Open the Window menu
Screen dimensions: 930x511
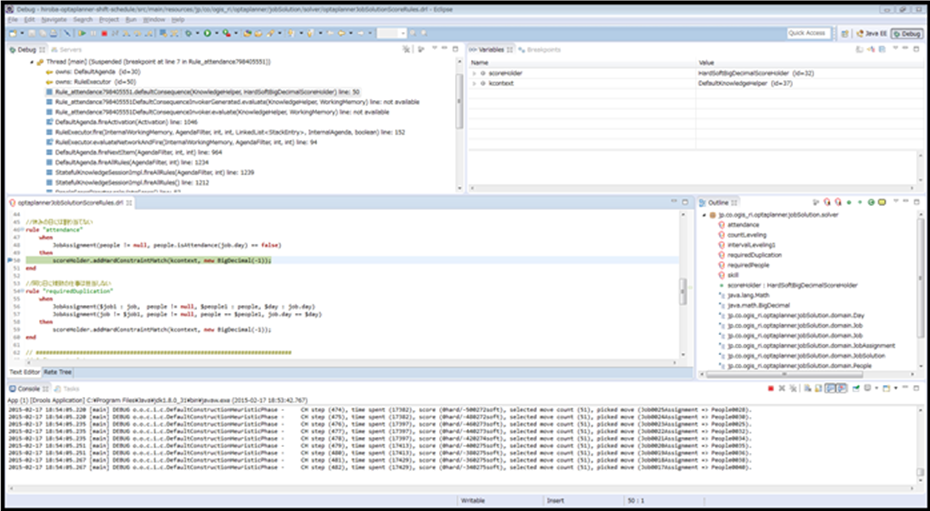[x=154, y=20]
